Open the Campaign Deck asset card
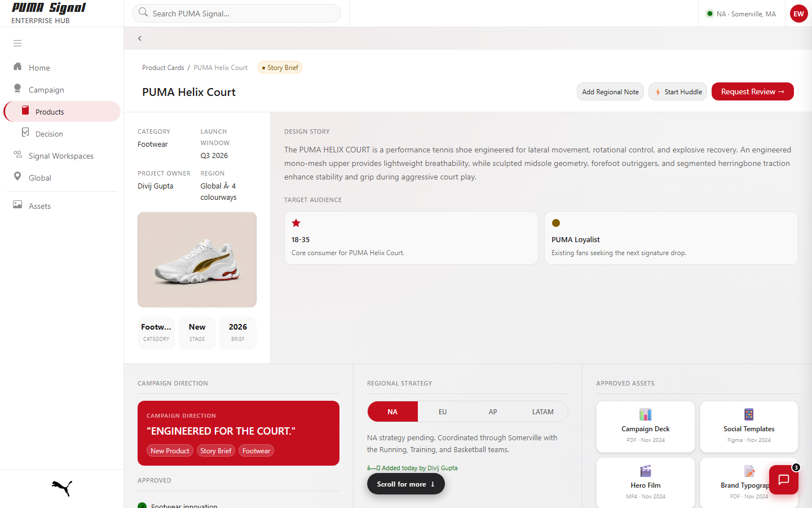 [646, 427]
